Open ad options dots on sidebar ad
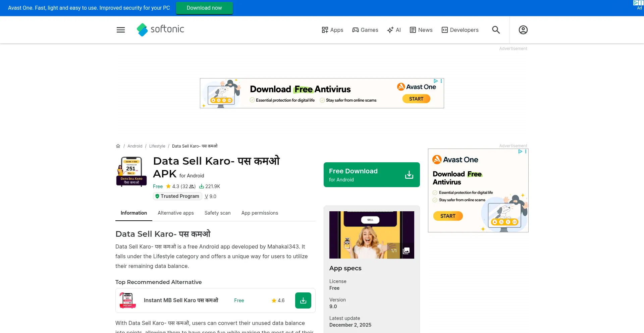This screenshot has width=644, height=333. click(x=526, y=151)
